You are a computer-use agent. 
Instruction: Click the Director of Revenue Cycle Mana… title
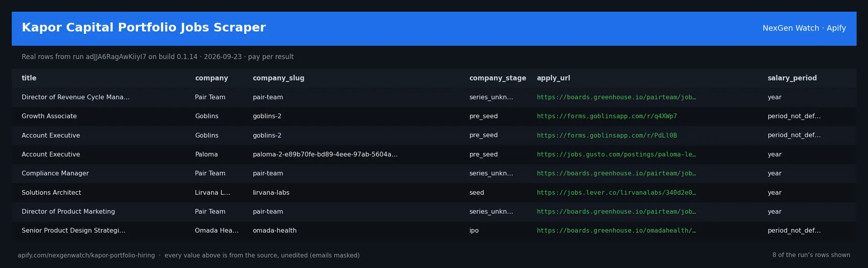(76, 97)
